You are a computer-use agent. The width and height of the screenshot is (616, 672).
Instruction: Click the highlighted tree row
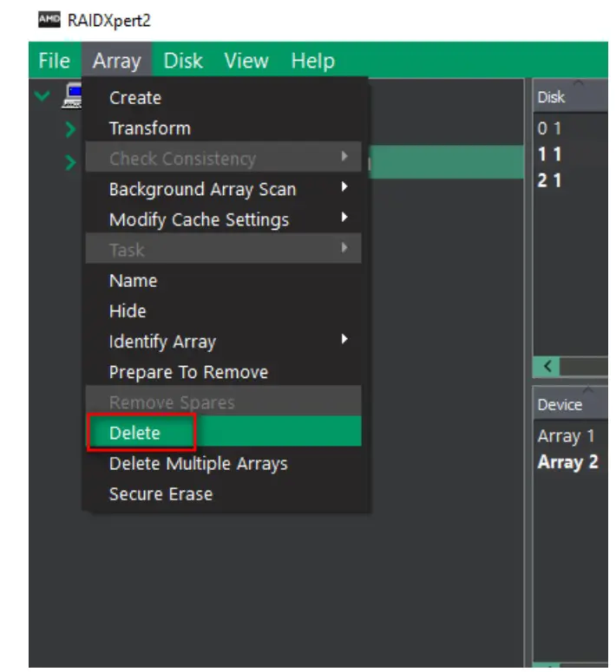click(x=446, y=162)
